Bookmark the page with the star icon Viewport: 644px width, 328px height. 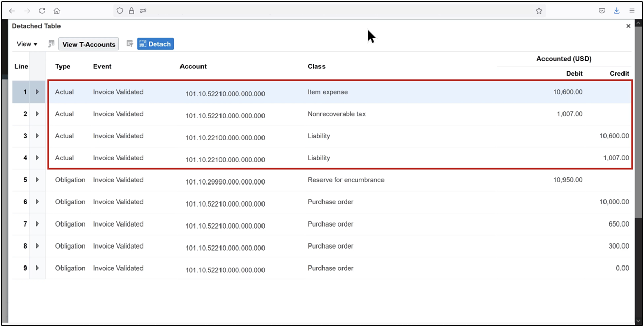pyautogui.click(x=539, y=10)
